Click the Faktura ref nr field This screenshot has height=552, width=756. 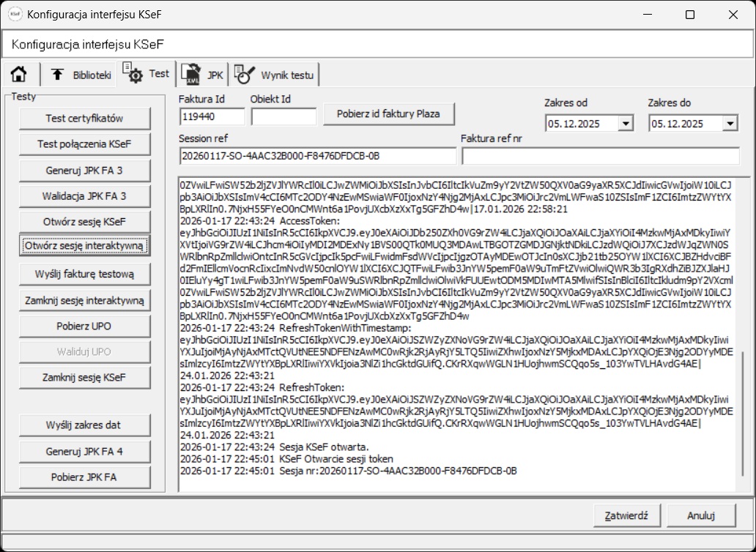pyautogui.click(x=600, y=156)
